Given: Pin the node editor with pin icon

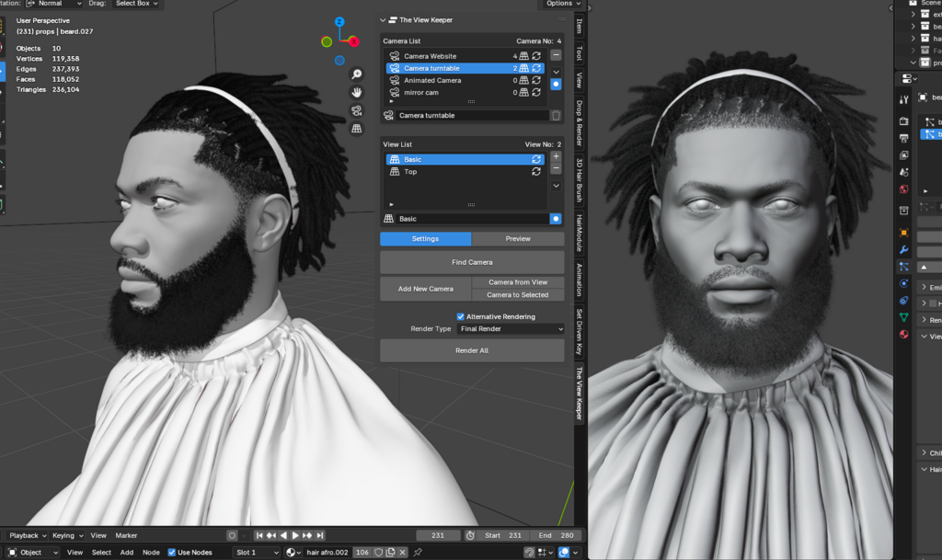Looking at the screenshot, I should [418, 553].
